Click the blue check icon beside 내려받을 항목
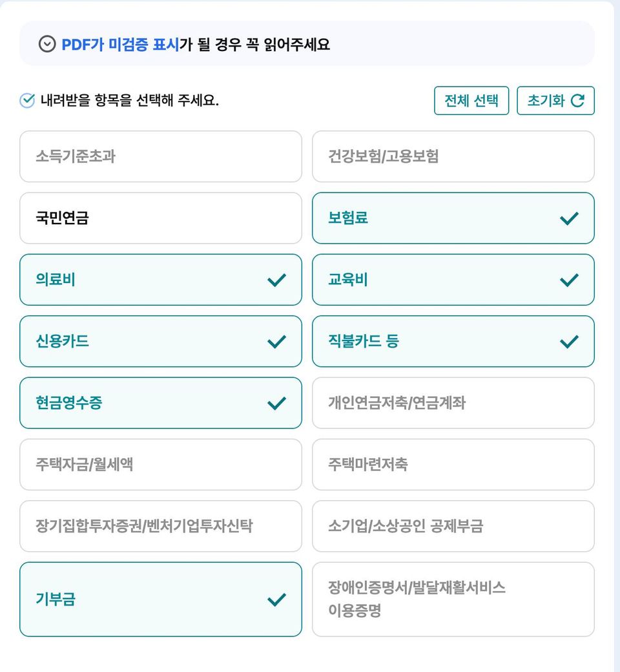 (x=27, y=101)
